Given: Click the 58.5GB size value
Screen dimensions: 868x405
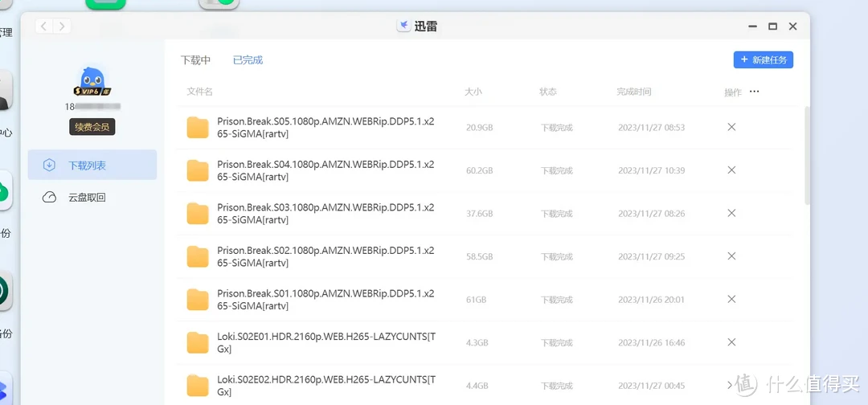Looking at the screenshot, I should [x=479, y=256].
